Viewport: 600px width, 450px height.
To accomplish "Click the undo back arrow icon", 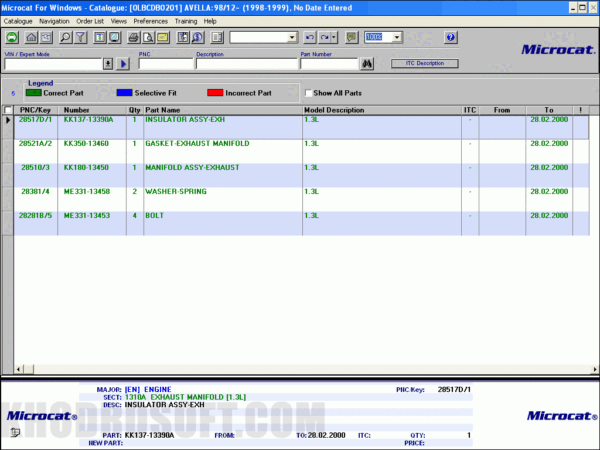I will 310,37.
